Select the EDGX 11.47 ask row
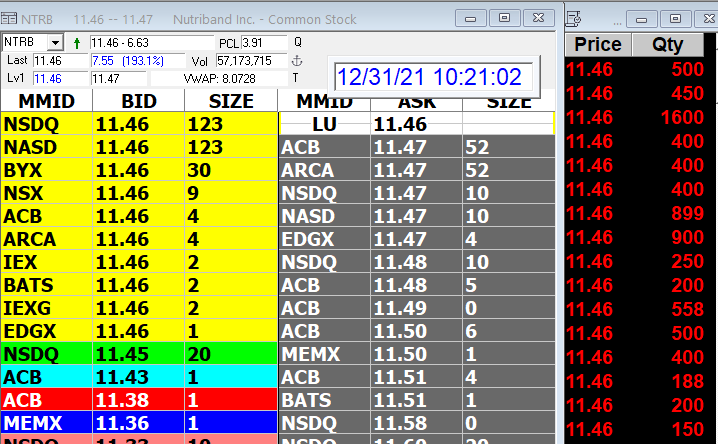The image size is (718, 444). coord(417,239)
